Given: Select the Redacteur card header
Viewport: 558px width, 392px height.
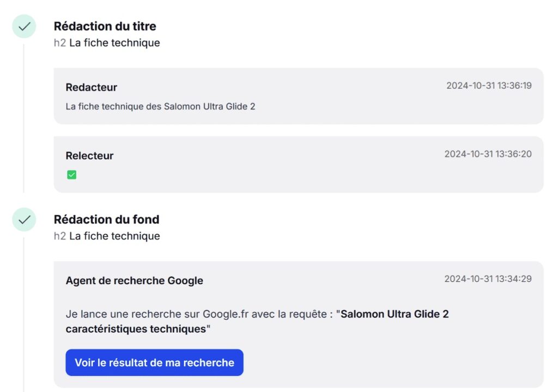Looking at the screenshot, I should click(91, 87).
